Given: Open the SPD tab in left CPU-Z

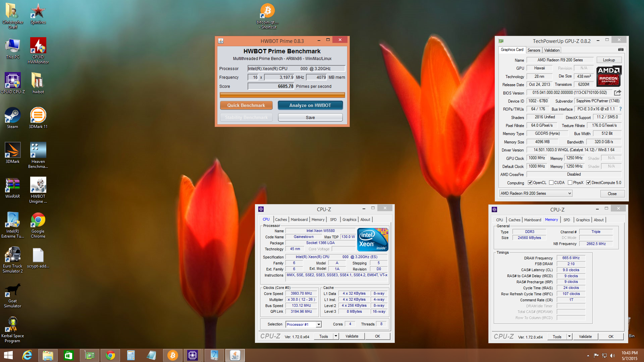Looking at the screenshot, I should click(x=333, y=220).
